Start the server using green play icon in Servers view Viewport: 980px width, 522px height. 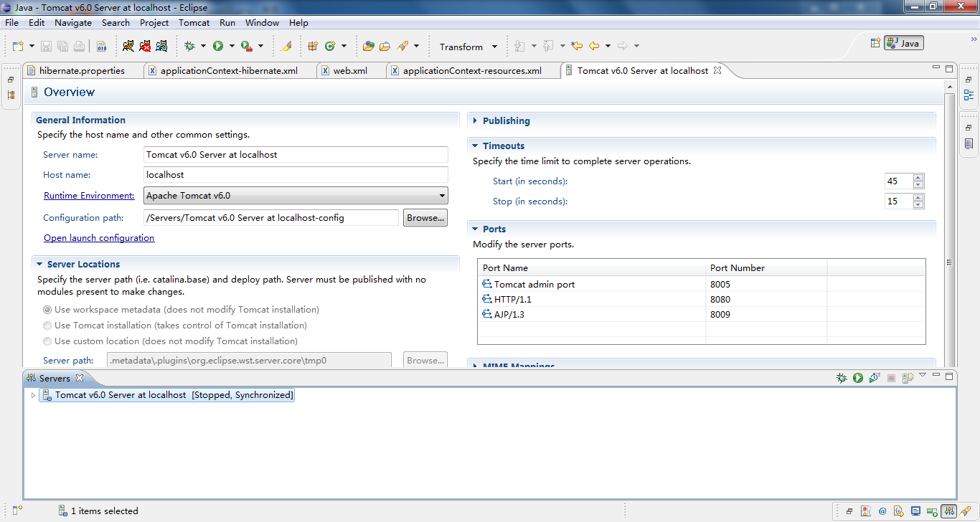pyautogui.click(x=858, y=378)
